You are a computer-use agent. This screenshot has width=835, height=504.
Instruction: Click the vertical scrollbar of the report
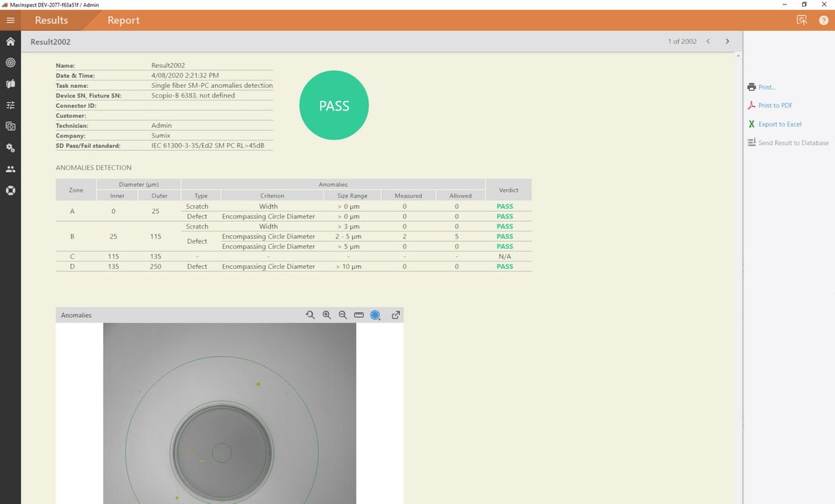click(x=738, y=277)
